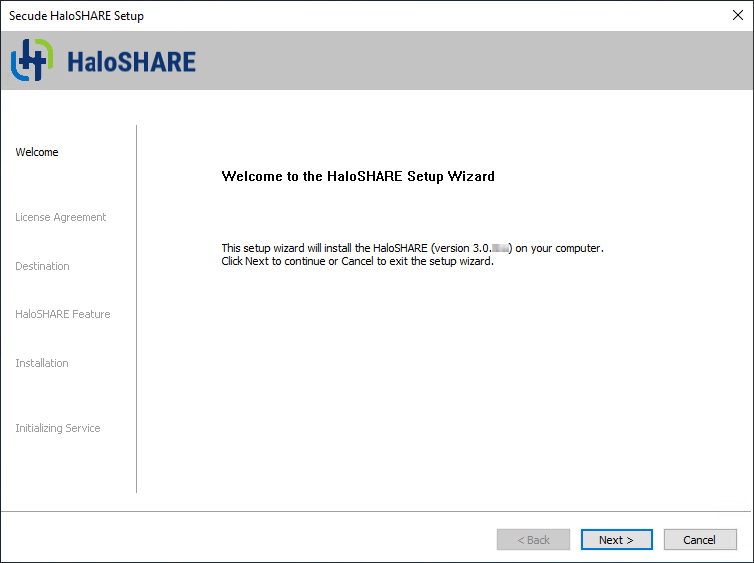The height and width of the screenshot is (563, 754).
Task: Click the HaloSHARE wordmark in the banner
Action: click(130, 62)
